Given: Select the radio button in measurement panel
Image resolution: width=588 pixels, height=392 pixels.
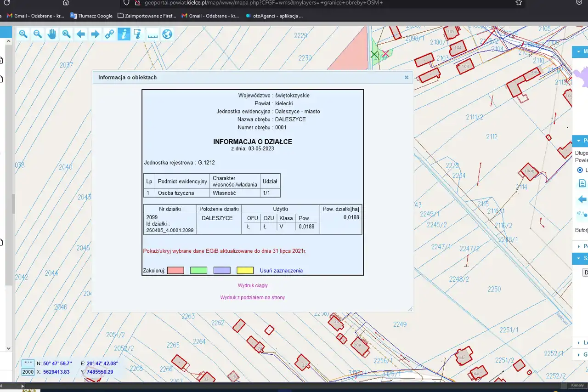Looking at the screenshot, I should 580,170.
